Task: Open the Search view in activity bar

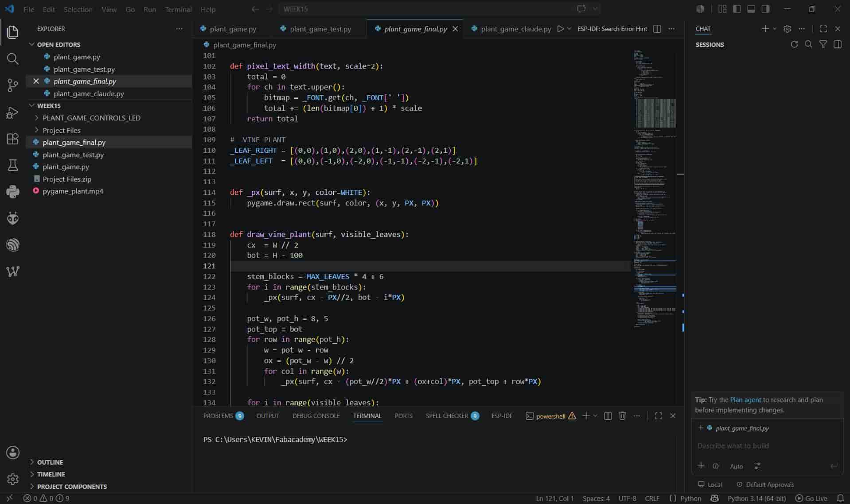Action: coord(13,58)
